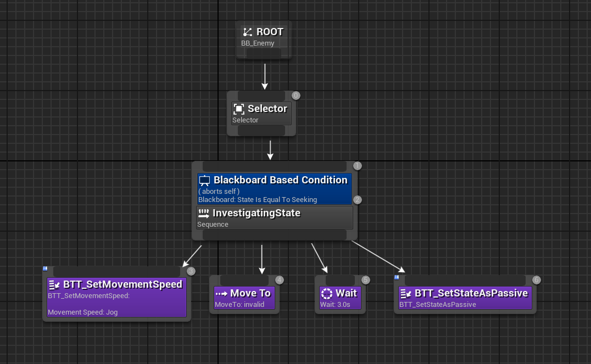Click the BTT_SetStateAsPassive task icon
The width and height of the screenshot is (591, 364).
pos(406,294)
